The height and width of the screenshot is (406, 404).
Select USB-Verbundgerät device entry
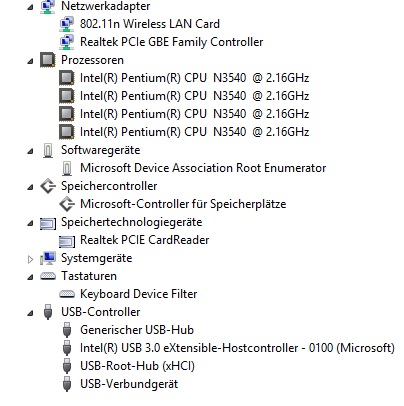(x=129, y=384)
